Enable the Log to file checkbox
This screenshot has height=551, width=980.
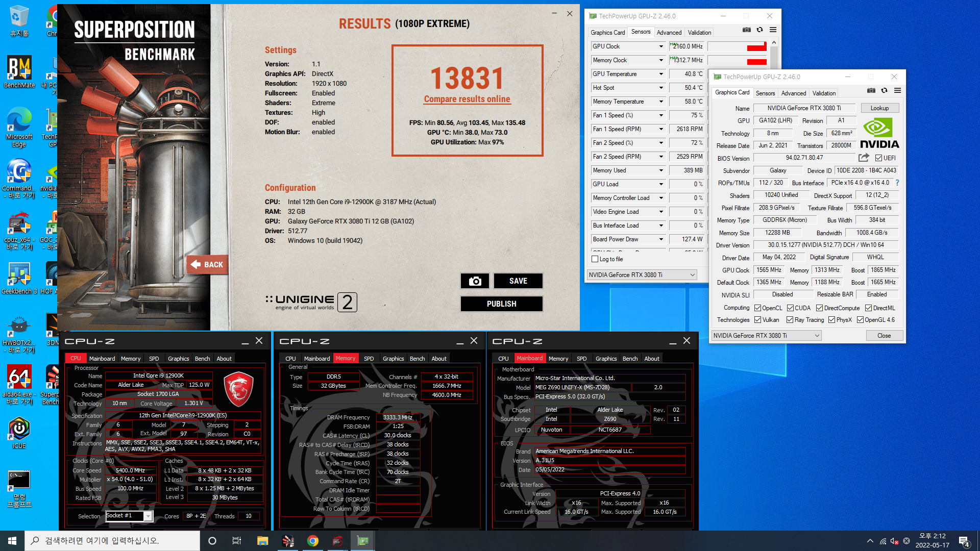pos(595,259)
